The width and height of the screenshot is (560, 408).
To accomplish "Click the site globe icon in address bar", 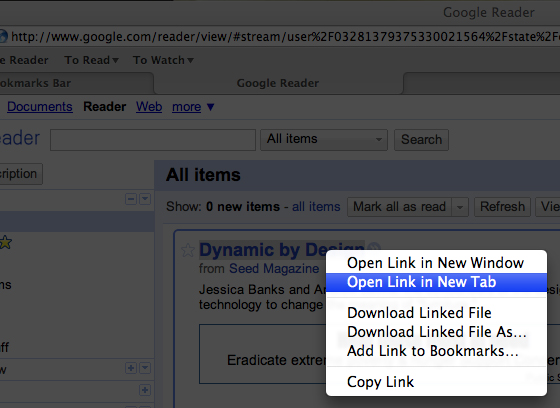I will click(x=3, y=36).
